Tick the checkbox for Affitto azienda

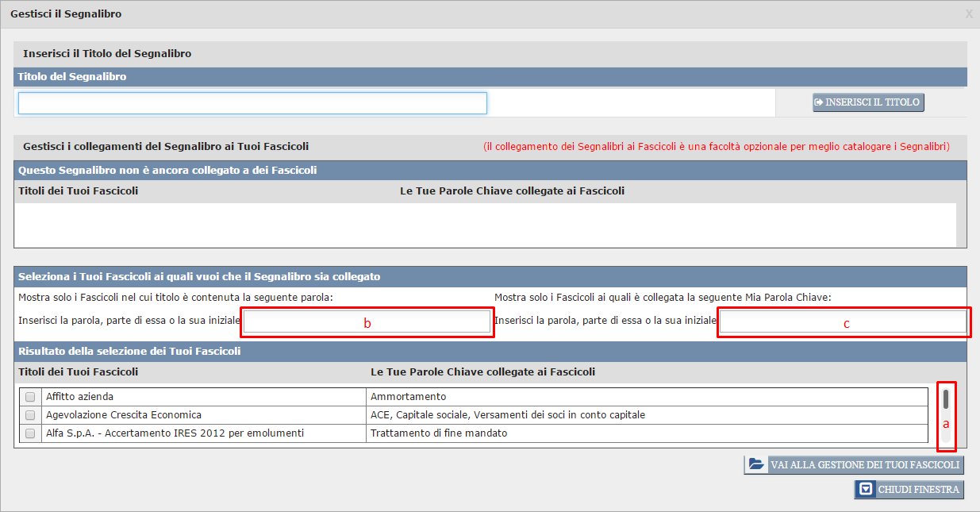click(30, 397)
